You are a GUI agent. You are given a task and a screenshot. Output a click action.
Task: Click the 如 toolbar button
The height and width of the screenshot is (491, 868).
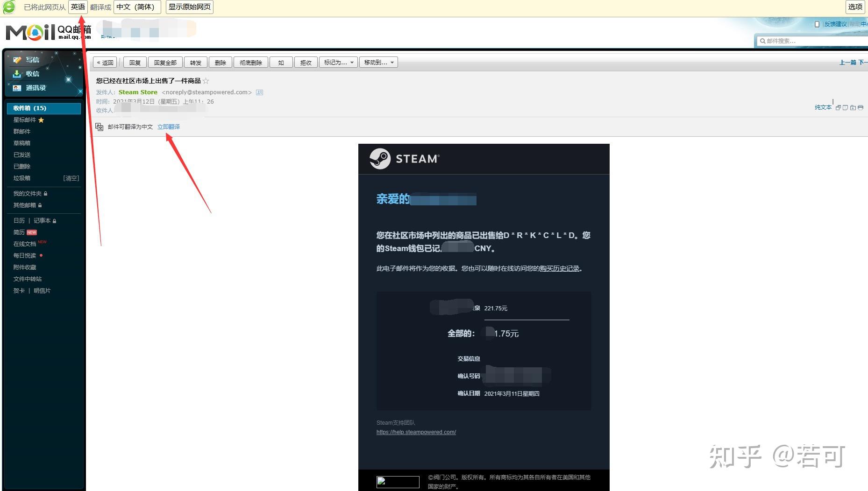pyautogui.click(x=281, y=63)
